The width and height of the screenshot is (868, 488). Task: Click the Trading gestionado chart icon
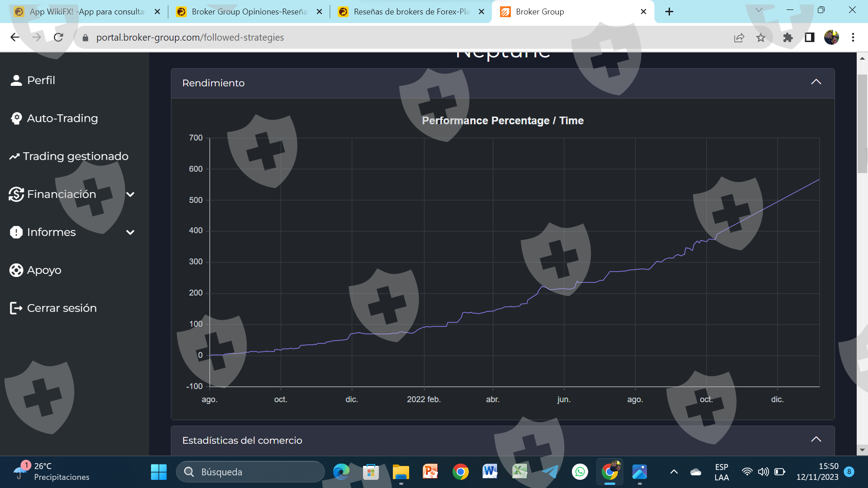pyautogui.click(x=14, y=156)
